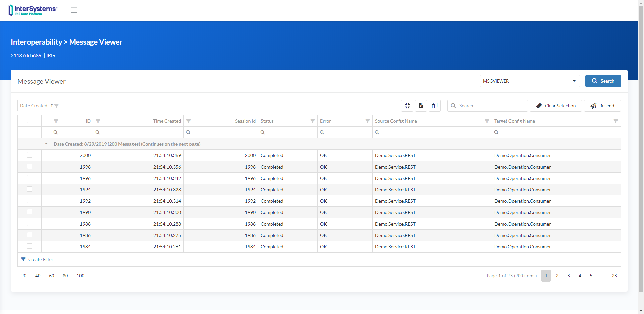
Task: Open the Error column filter icon
Action: coord(368,121)
